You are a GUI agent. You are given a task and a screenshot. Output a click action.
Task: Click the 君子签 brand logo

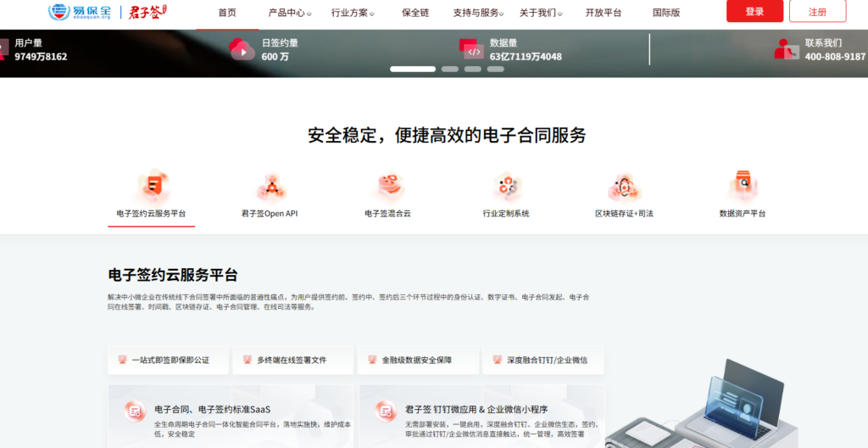147,12
